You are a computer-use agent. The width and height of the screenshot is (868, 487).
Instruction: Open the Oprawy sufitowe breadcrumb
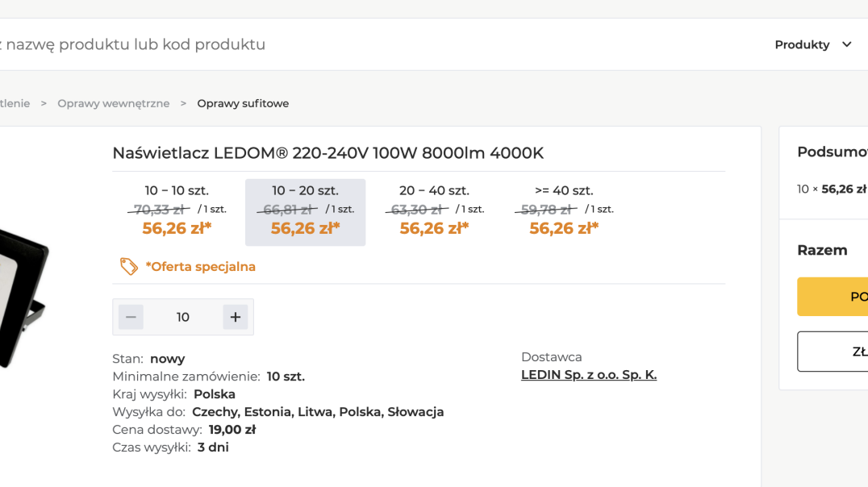pos(243,103)
